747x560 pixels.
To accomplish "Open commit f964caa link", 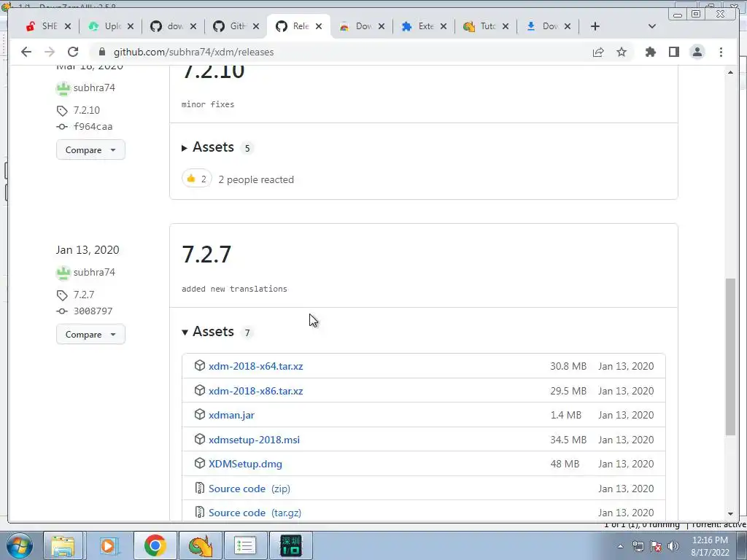I will click(93, 127).
